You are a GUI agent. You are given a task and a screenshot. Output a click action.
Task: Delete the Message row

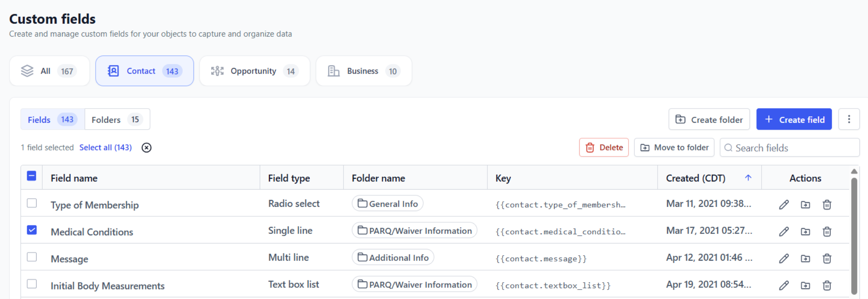(x=827, y=259)
